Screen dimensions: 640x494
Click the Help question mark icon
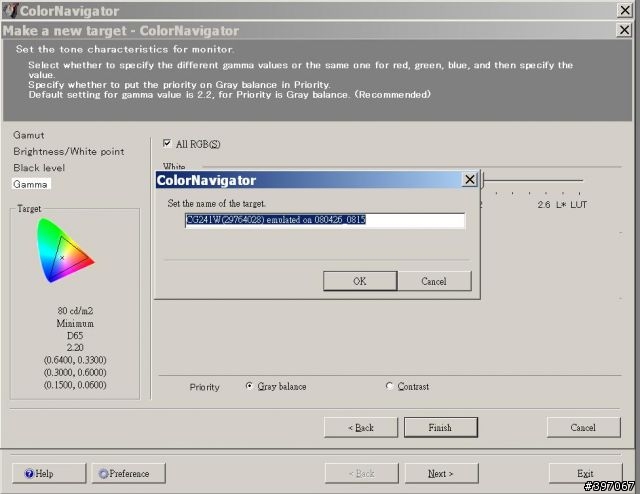29,474
